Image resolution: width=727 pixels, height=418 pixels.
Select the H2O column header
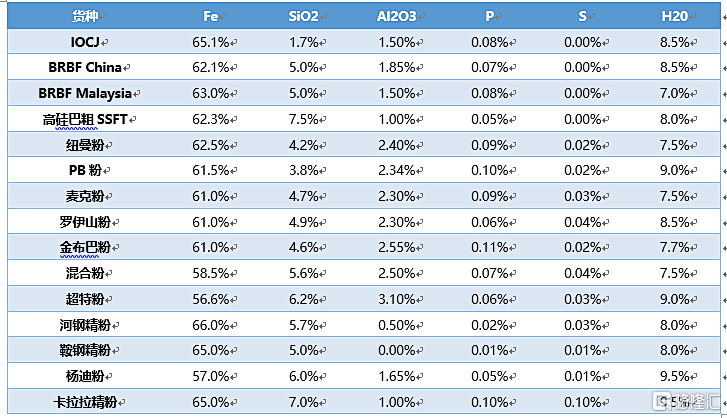pyautogui.click(x=673, y=16)
